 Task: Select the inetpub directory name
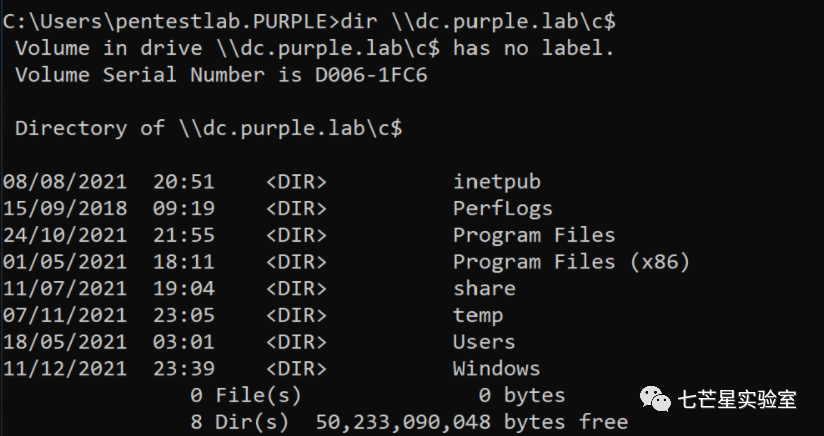point(497,182)
